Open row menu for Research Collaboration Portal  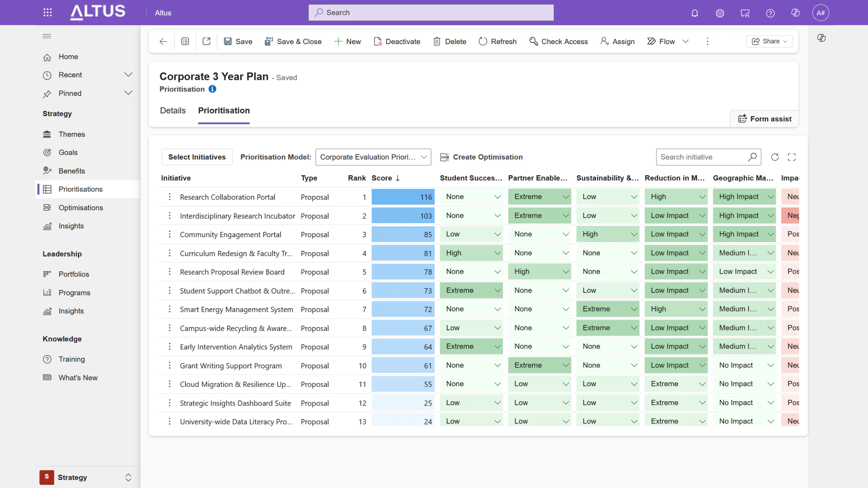[x=170, y=197]
